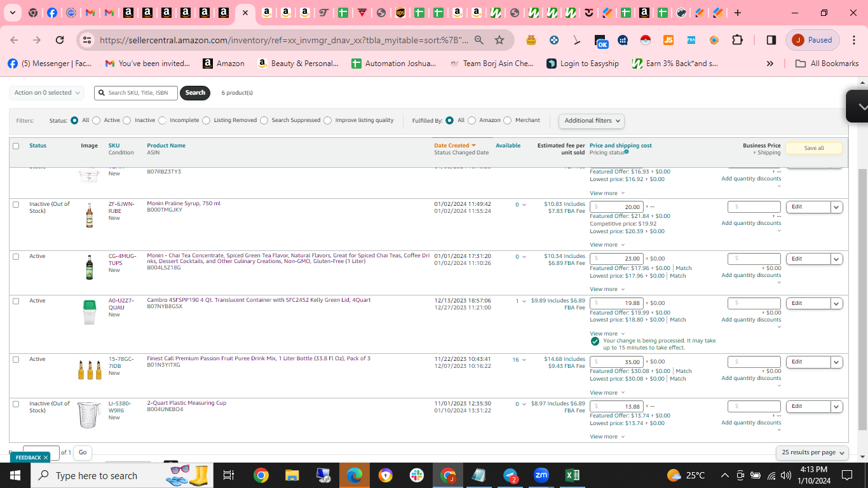Click the FBA extension icon

[691, 40]
